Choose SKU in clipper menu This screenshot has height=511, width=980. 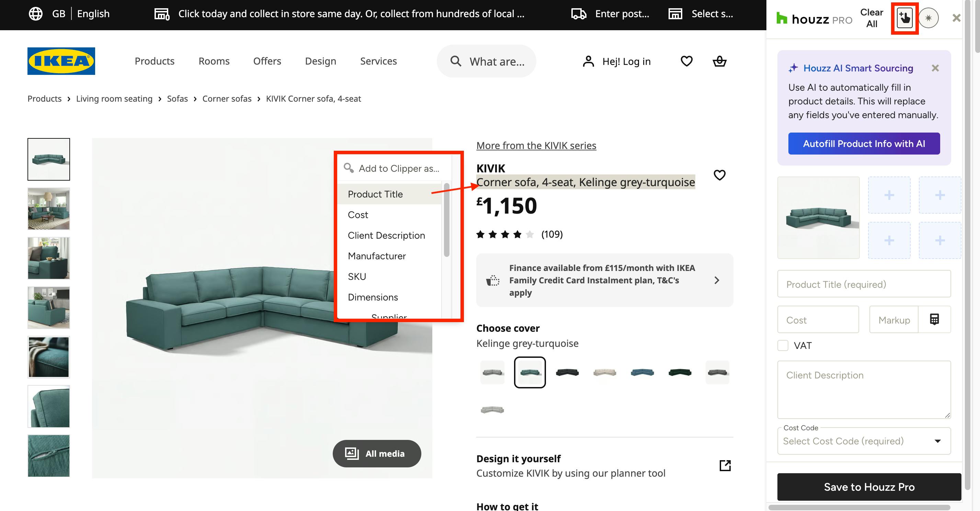(x=390, y=276)
